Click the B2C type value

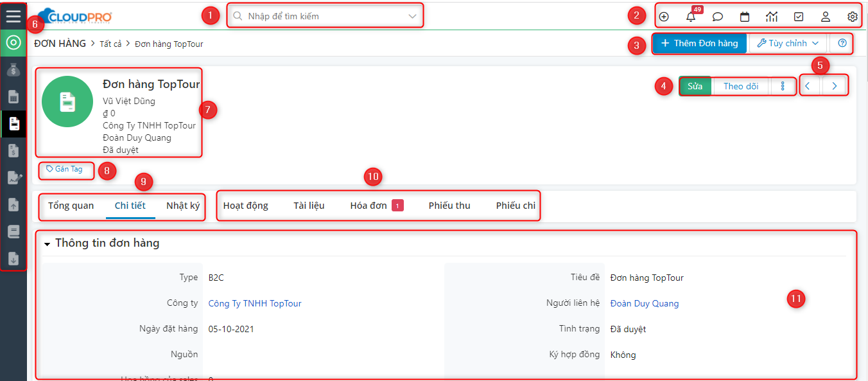(x=216, y=278)
